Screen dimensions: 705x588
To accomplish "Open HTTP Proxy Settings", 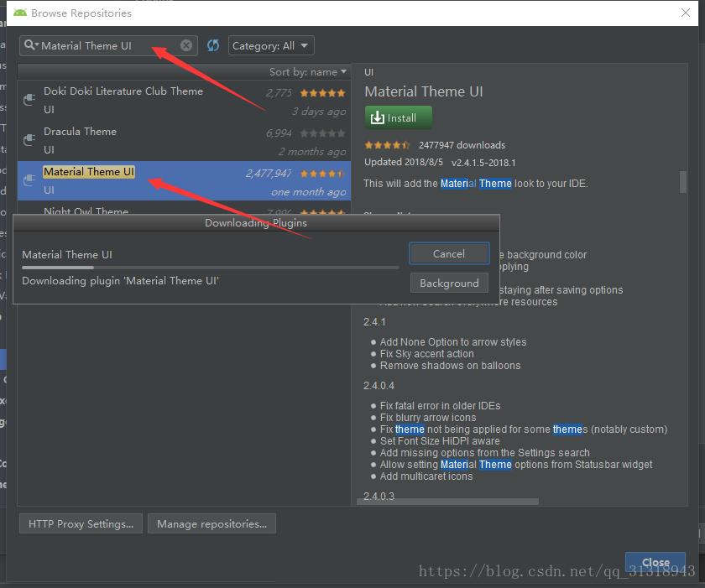I will point(81,523).
